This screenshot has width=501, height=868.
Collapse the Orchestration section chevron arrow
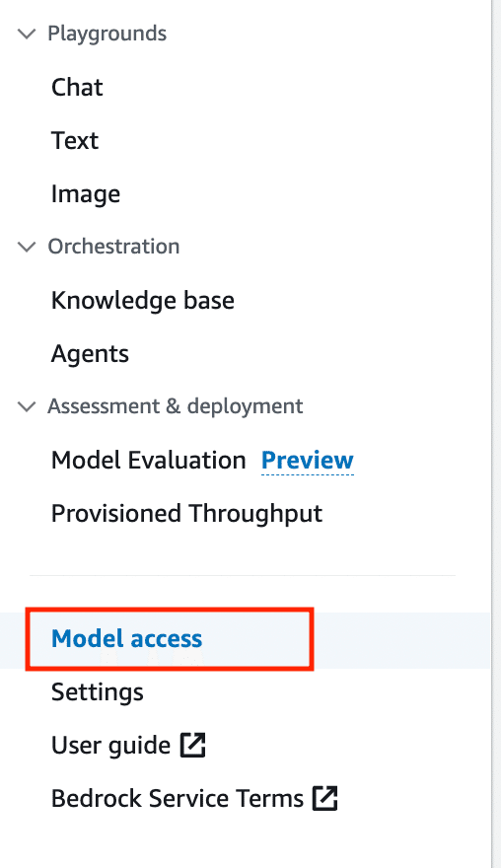[27, 247]
